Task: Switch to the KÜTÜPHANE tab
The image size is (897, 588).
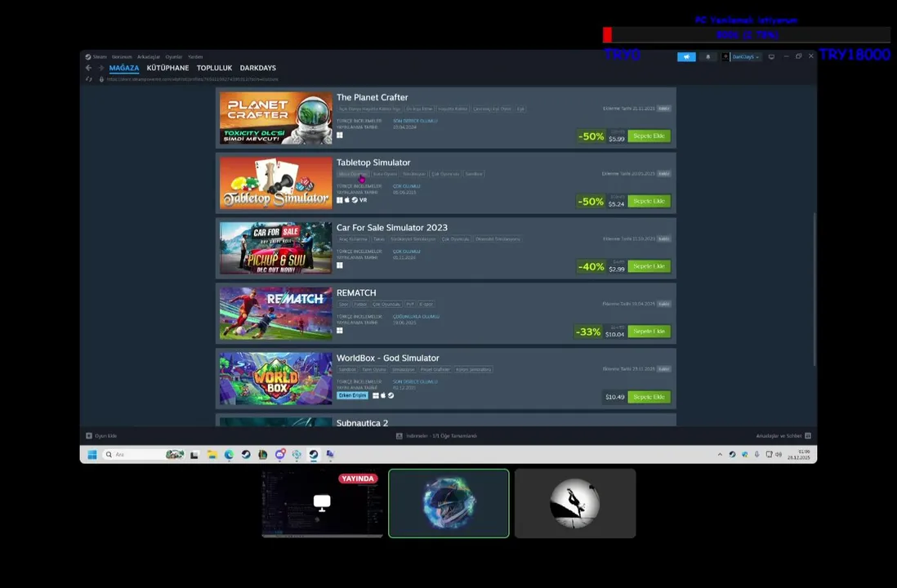Action: [x=167, y=68]
